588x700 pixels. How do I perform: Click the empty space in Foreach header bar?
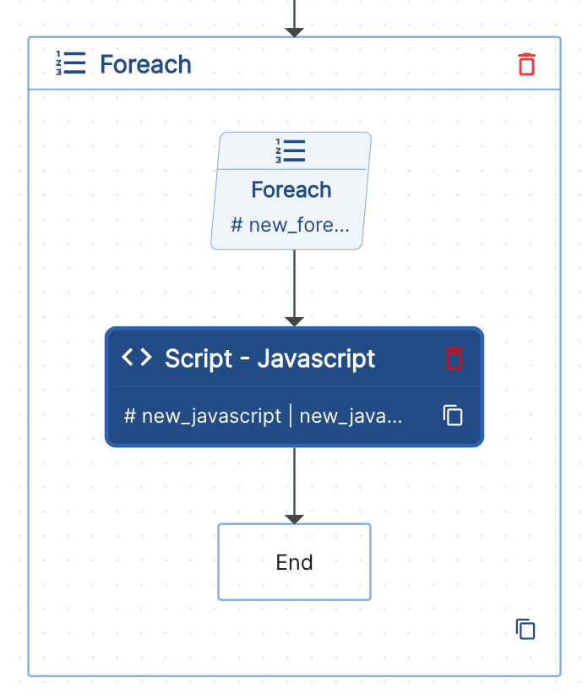click(355, 64)
